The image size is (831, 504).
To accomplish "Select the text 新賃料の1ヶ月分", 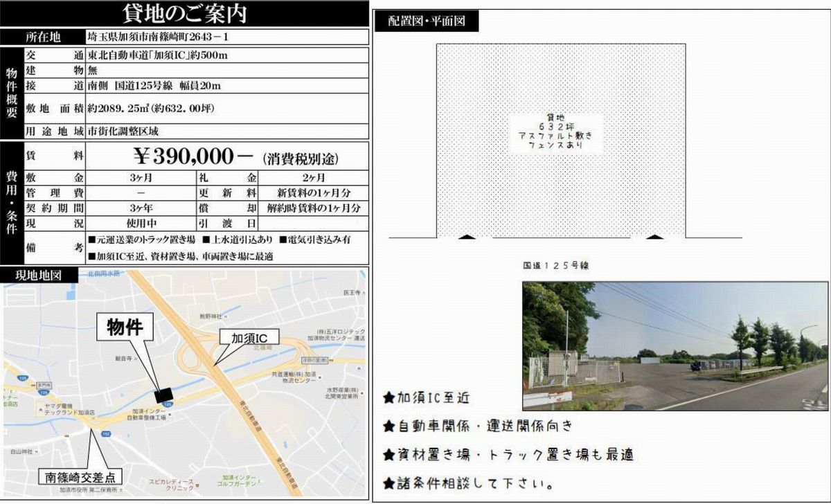I will click(x=314, y=192).
